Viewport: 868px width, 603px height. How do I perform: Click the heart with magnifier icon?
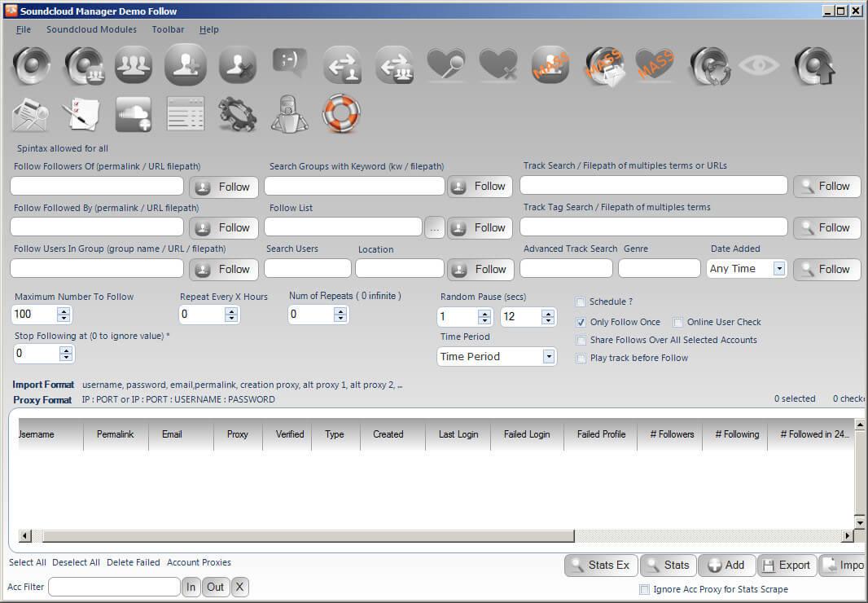[445, 65]
